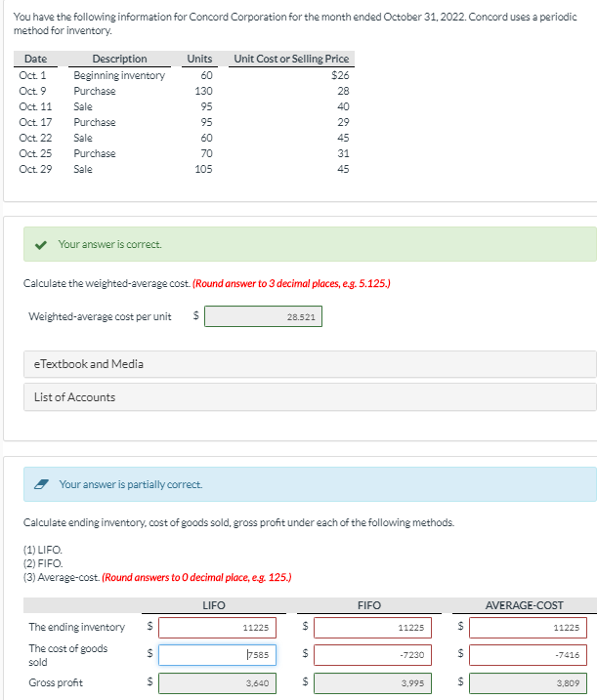Click 'The cost of goods sold' row label

click(x=68, y=655)
